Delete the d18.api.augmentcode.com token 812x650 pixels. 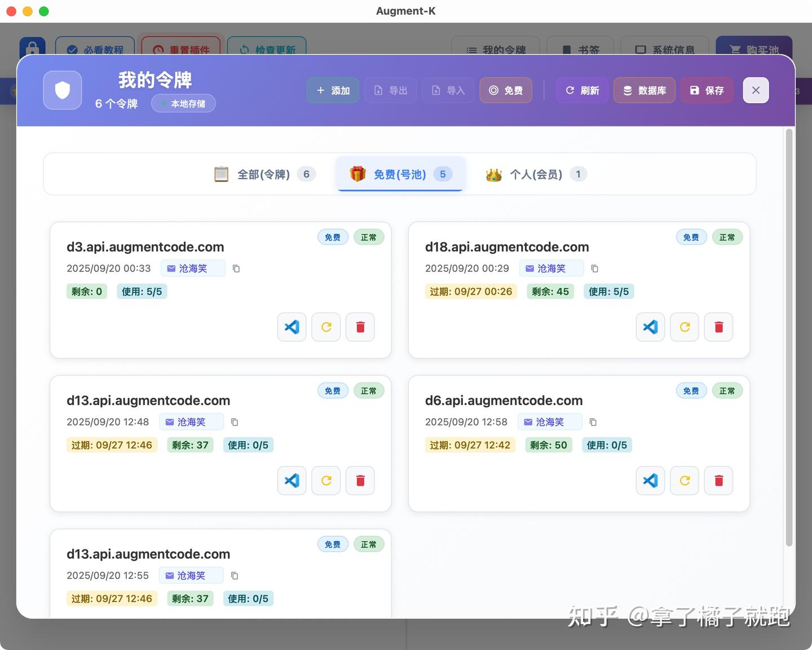[718, 327]
